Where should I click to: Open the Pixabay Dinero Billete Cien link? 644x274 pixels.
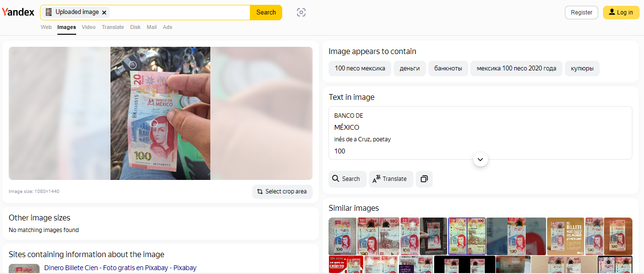point(120,268)
